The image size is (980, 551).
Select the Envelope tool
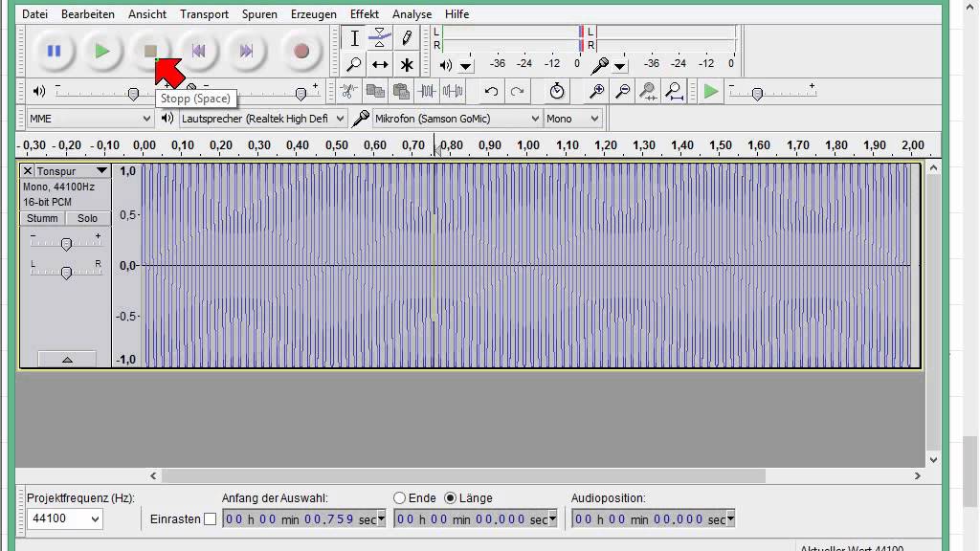(379, 38)
